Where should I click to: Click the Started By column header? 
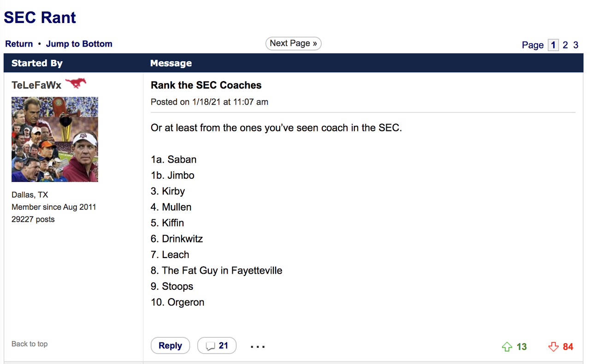coord(37,63)
